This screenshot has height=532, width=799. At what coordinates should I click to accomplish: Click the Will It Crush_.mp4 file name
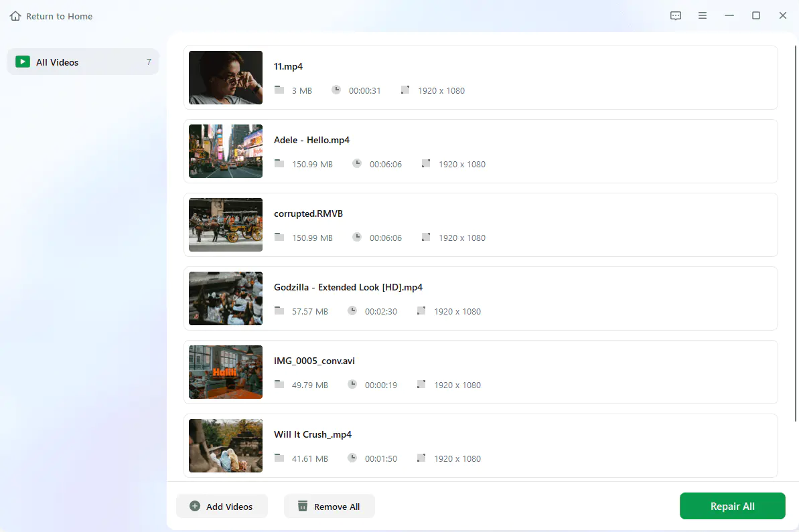point(312,434)
